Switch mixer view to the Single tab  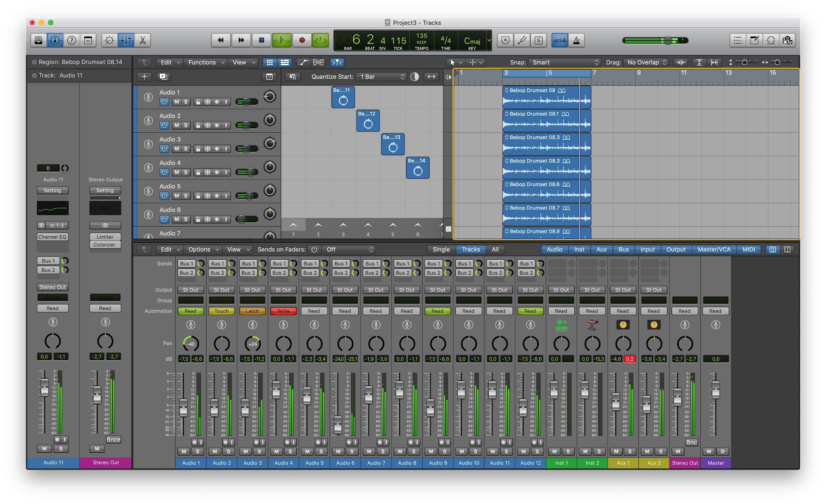point(441,249)
